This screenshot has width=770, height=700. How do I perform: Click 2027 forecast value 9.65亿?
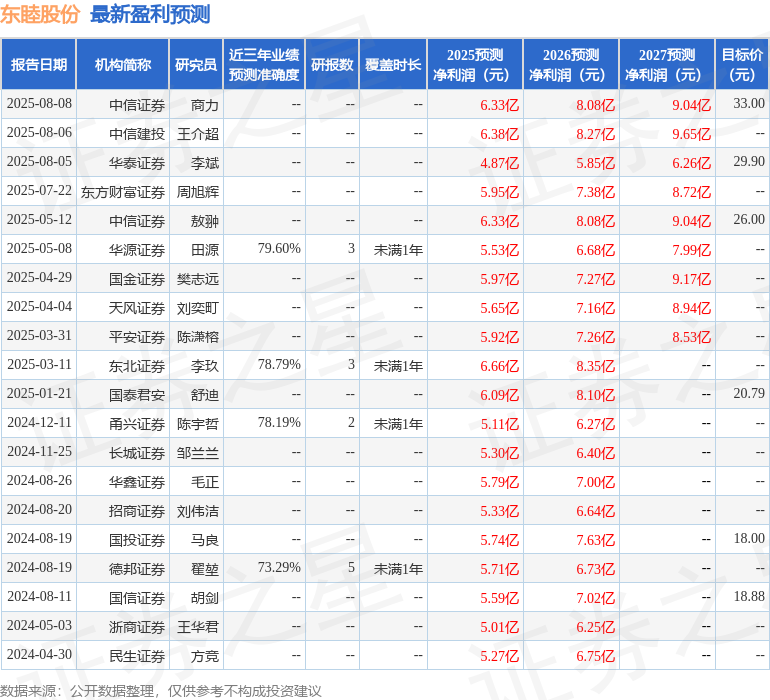pyautogui.click(x=691, y=134)
